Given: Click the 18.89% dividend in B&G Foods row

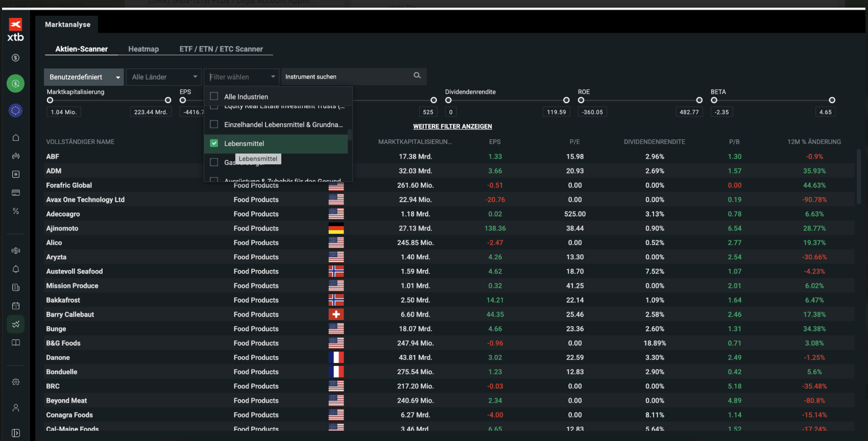Looking at the screenshot, I should tap(655, 343).
